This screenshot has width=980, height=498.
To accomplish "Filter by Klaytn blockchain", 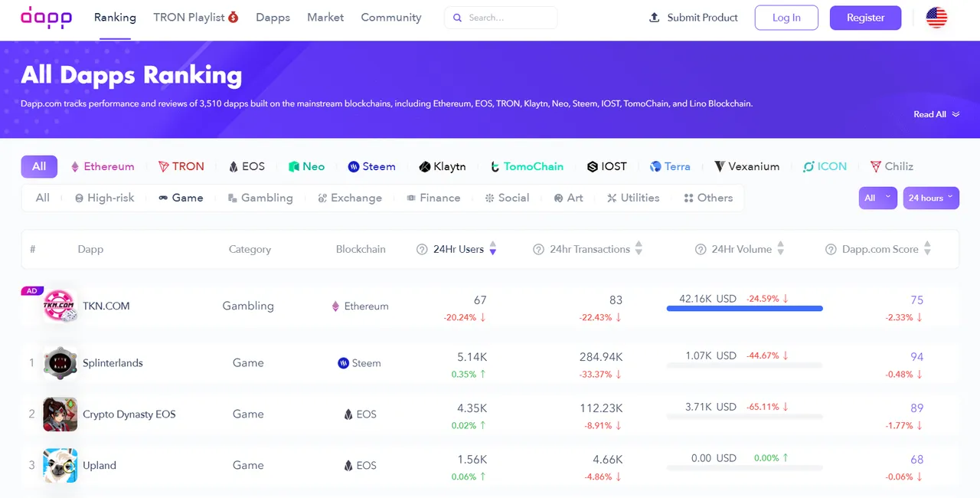I will (x=442, y=166).
